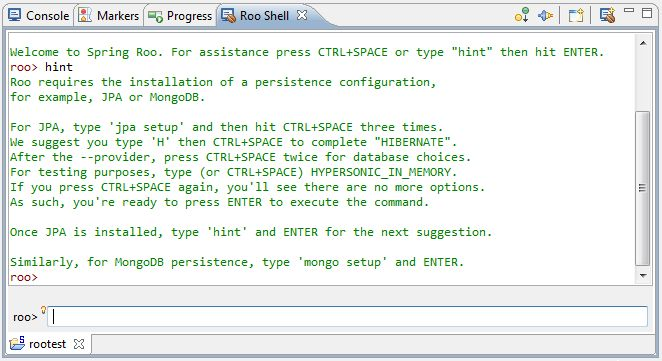Viewport: 662px width, 361px height.
Task: Click the new window with star icon
Action: [576, 16]
